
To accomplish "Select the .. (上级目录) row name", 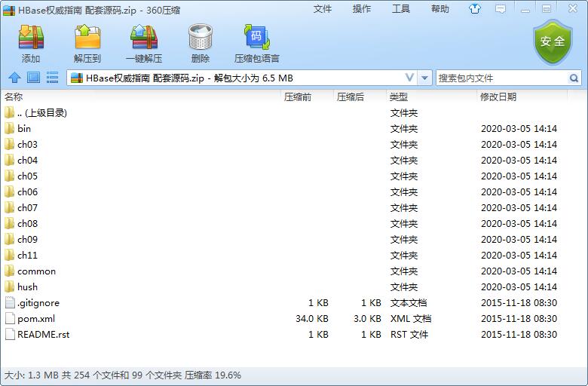I will [42, 113].
